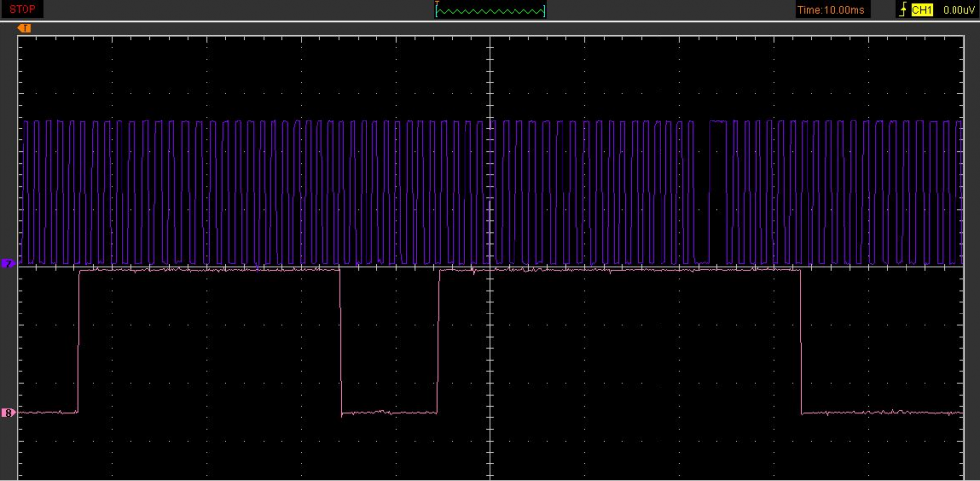
Task: Click the purple channel 7 ground marker
Action: pyautogui.click(x=8, y=265)
